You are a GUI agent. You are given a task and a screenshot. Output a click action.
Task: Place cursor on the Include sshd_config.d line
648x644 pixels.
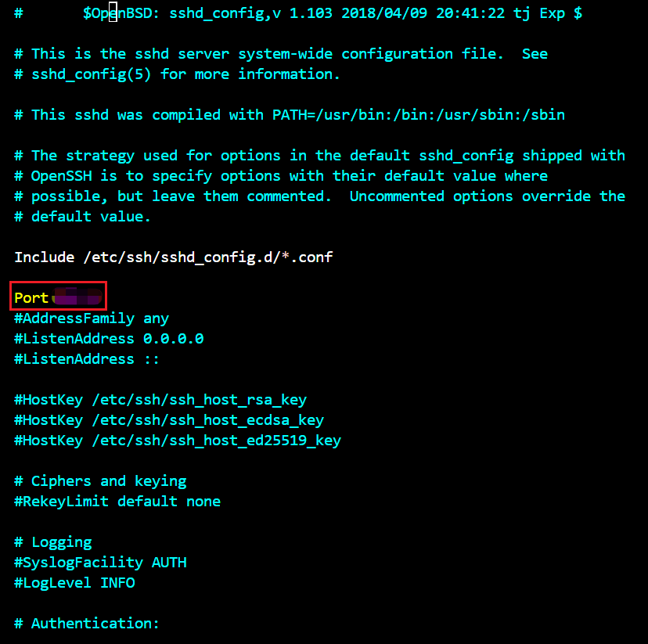[x=174, y=257]
